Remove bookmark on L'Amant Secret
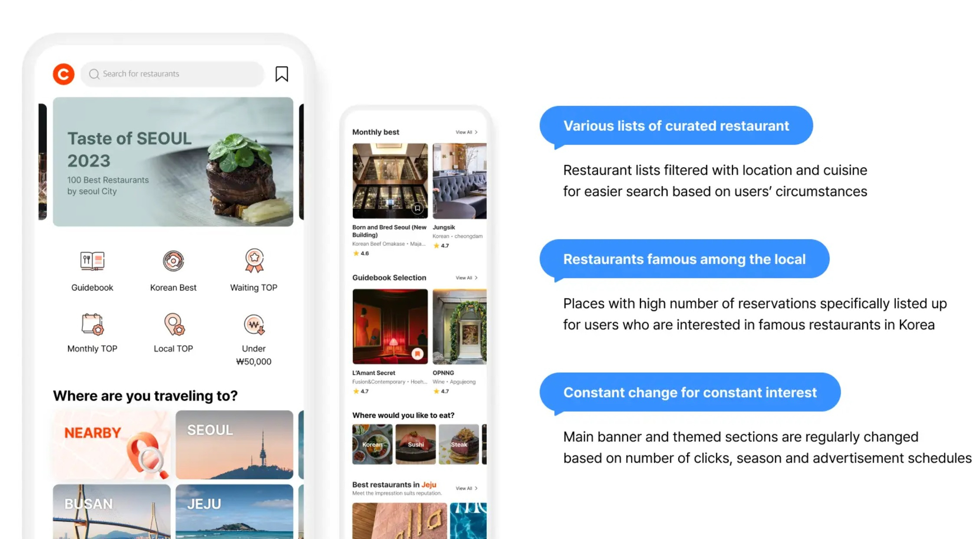Viewport: 980px width, 539px height. point(417,354)
